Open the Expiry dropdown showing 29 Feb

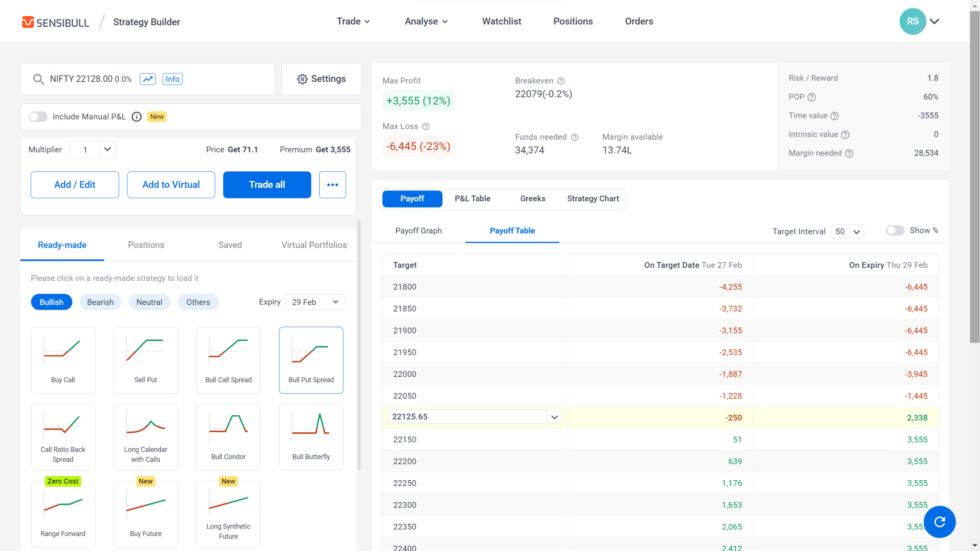(315, 302)
